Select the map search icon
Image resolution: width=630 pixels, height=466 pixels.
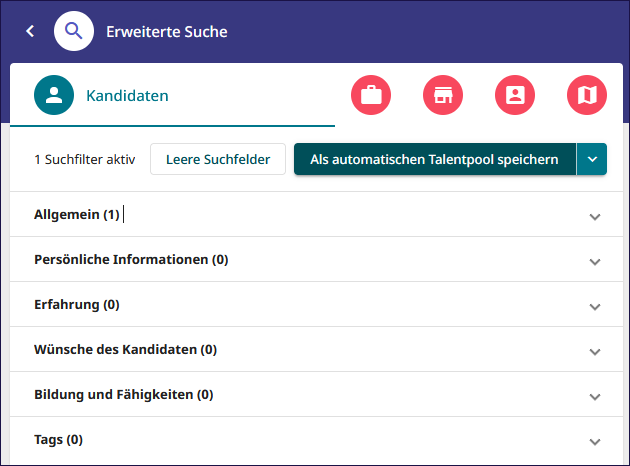tap(587, 95)
